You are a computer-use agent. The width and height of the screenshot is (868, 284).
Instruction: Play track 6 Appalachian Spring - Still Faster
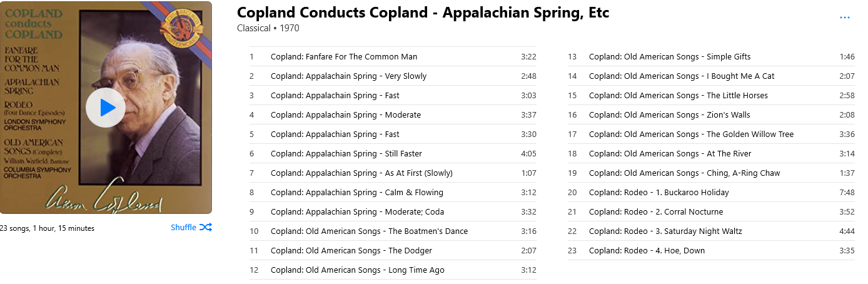393,154
